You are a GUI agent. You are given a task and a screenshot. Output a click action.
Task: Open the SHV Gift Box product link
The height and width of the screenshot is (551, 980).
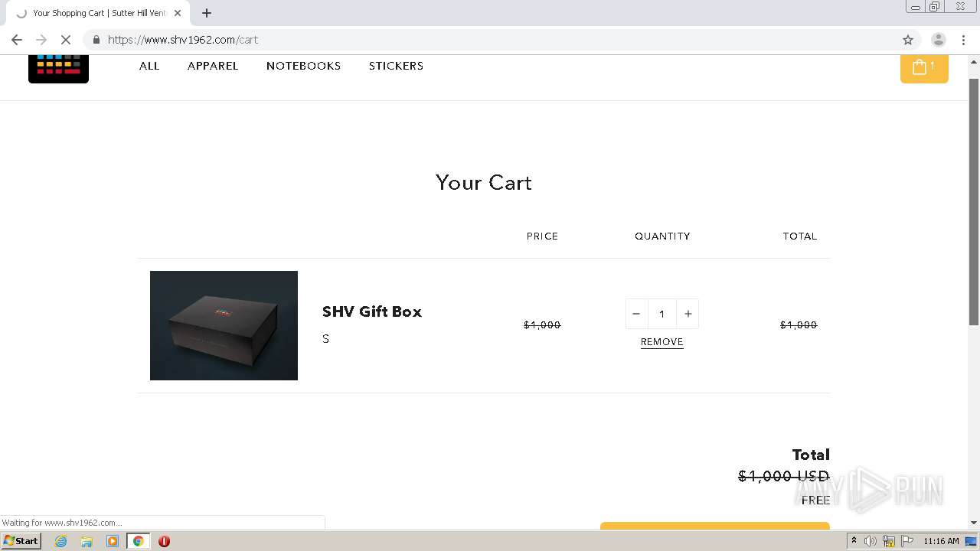[x=372, y=311]
